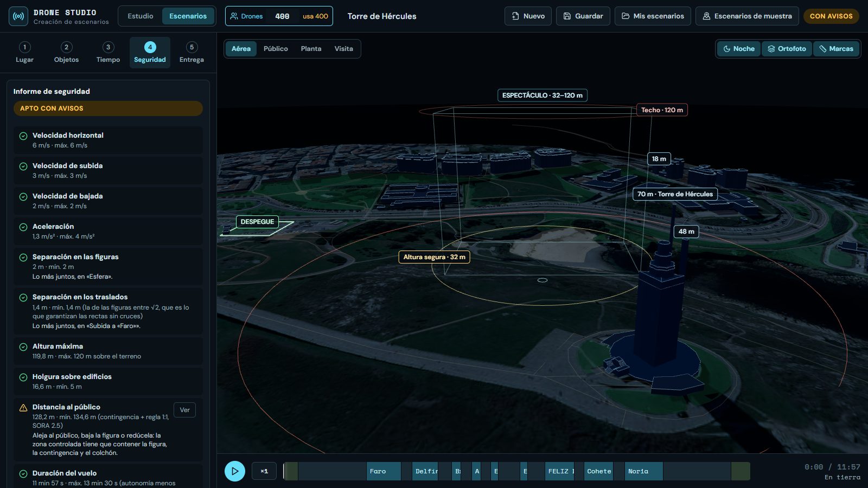Go to step 5 Entrega
868x488 pixels.
tap(192, 52)
